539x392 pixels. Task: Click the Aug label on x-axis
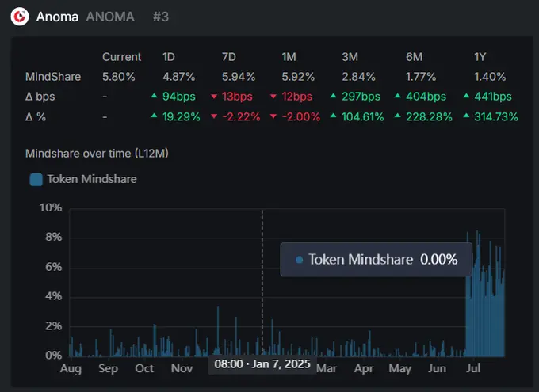click(x=71, y=368)
